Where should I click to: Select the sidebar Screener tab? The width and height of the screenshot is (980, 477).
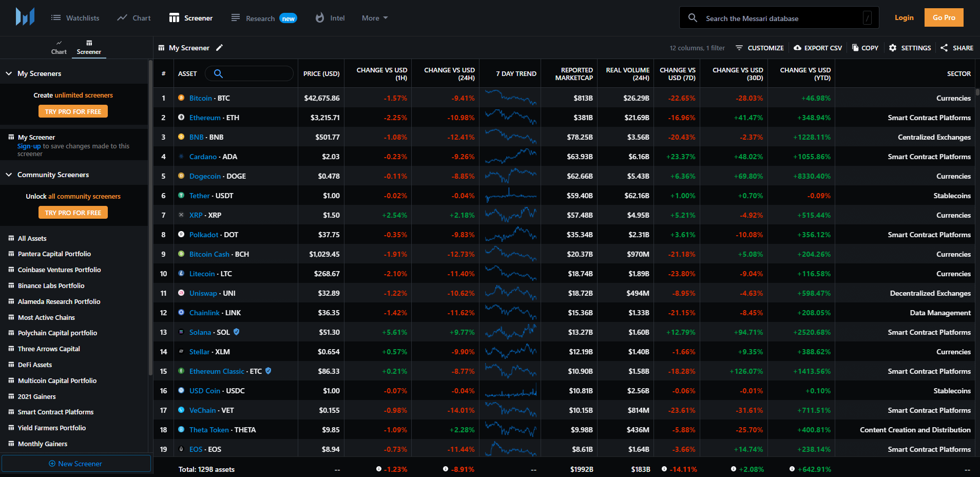(x=89, y=47)
